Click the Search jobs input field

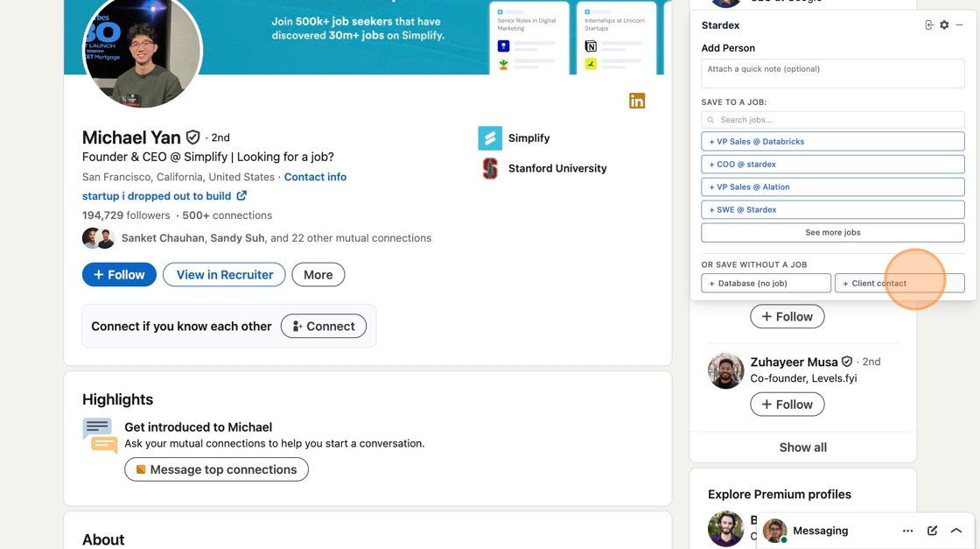[832, 120]
